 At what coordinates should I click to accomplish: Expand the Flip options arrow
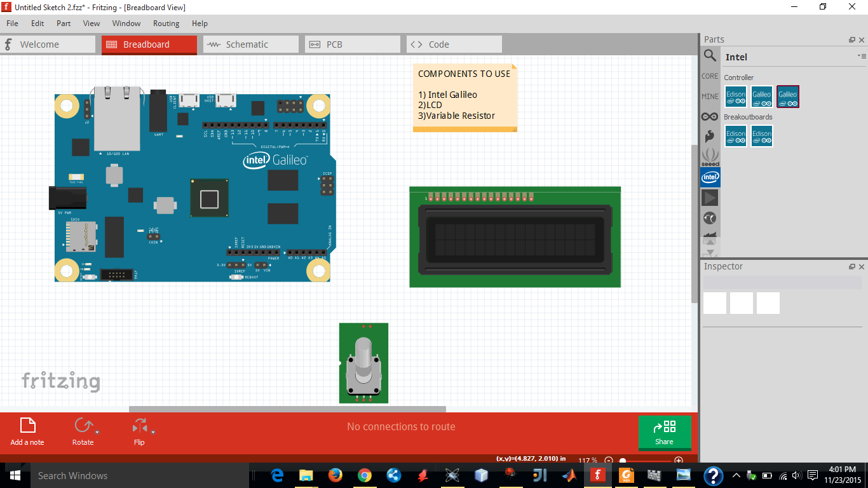[x=153, y=431]
